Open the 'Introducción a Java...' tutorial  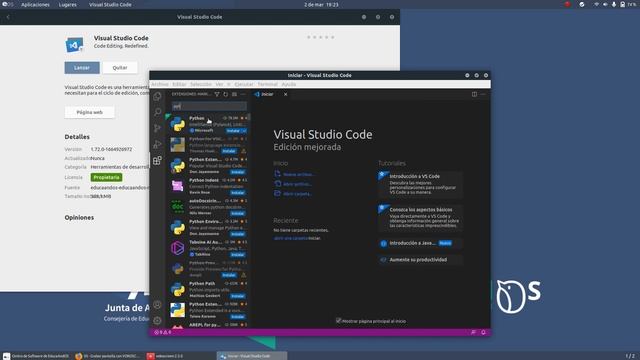[x=420, y=243]
